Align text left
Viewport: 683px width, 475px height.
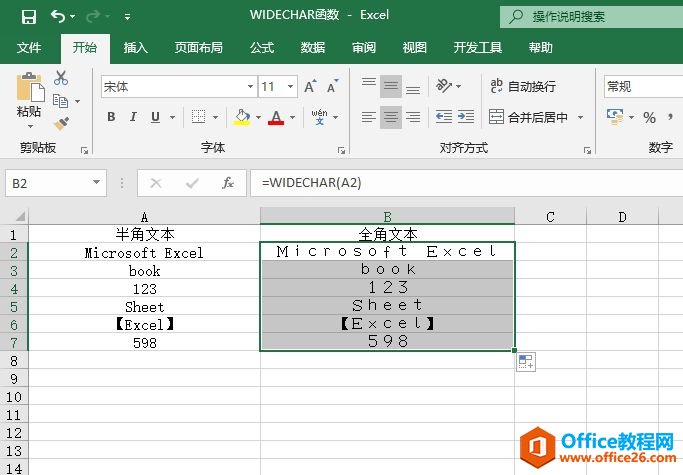point(369,117)
